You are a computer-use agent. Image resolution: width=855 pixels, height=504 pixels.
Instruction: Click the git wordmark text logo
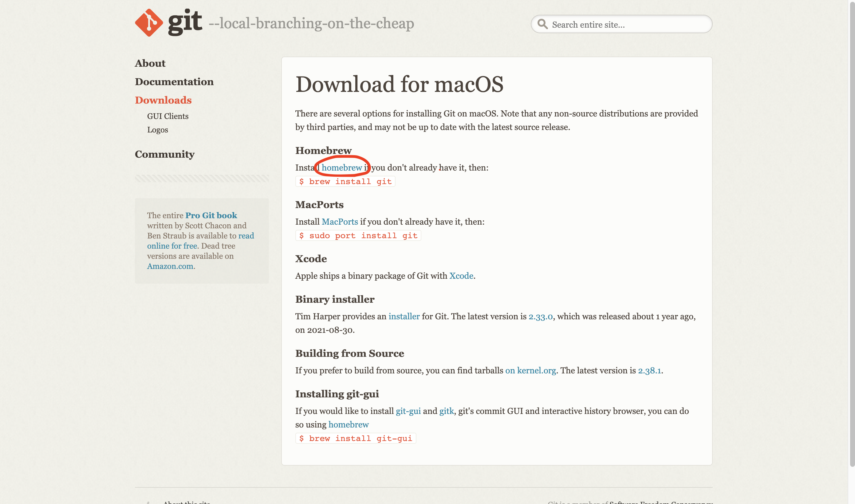(185, 22)
